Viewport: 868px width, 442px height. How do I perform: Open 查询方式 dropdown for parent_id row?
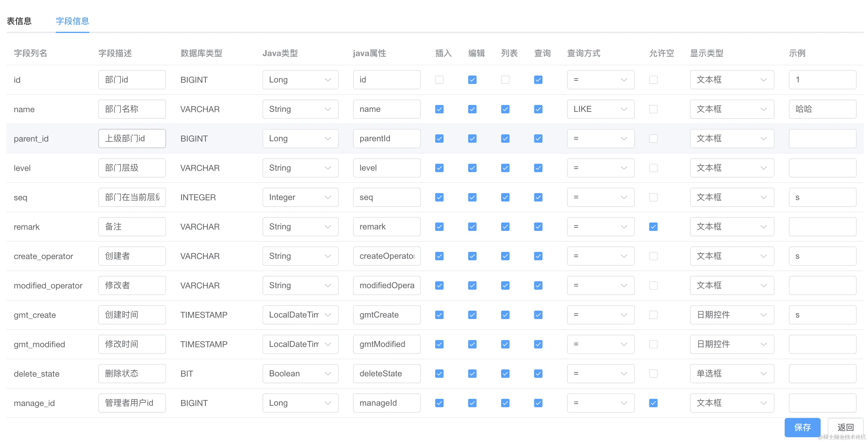point(600,139)
